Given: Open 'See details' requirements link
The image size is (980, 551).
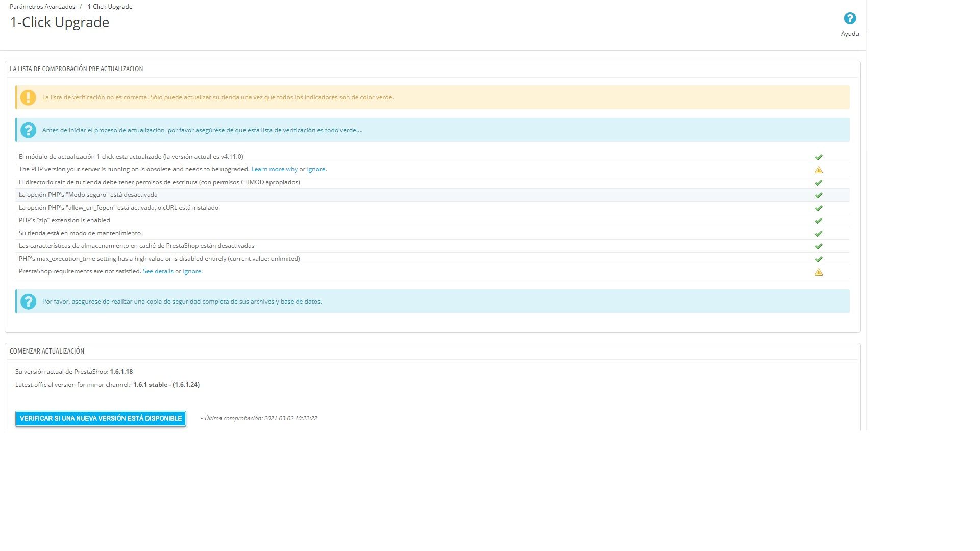Looking at the screenshot, I should (x=158, y=271).
